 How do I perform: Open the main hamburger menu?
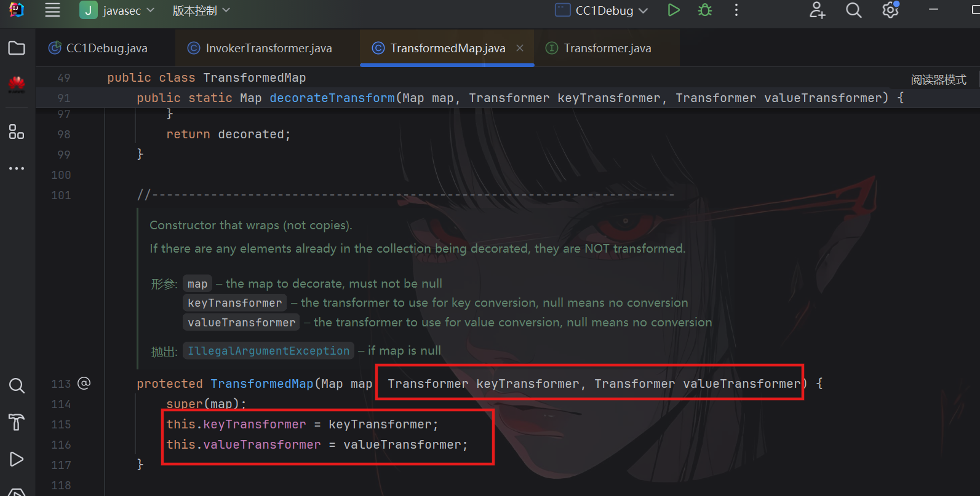[x=53, y=10]
